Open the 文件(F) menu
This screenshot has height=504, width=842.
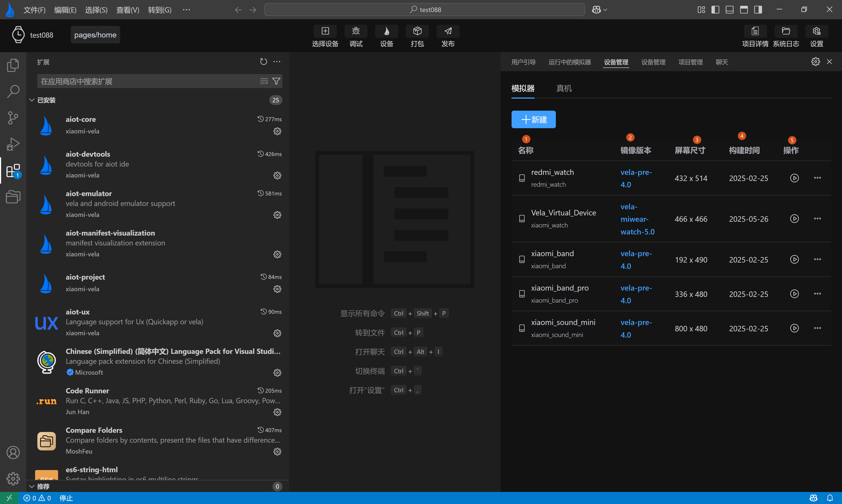(x=34, y=10)
